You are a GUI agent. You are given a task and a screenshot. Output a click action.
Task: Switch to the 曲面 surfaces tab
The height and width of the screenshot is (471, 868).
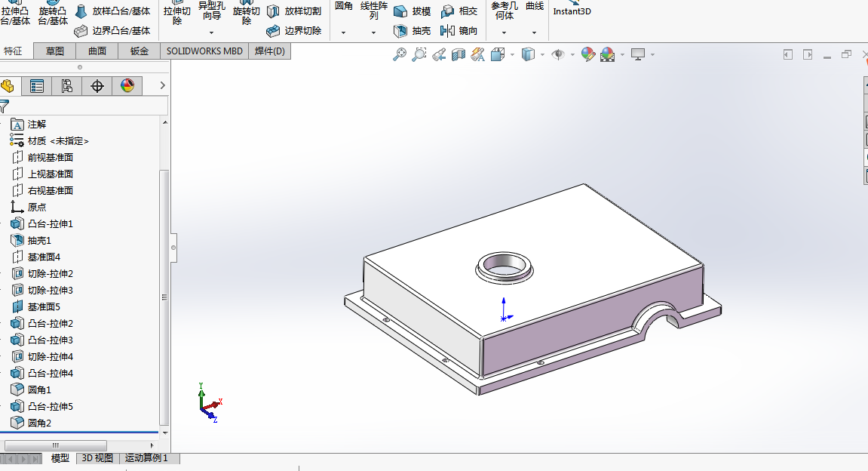[x=97, y=51]
